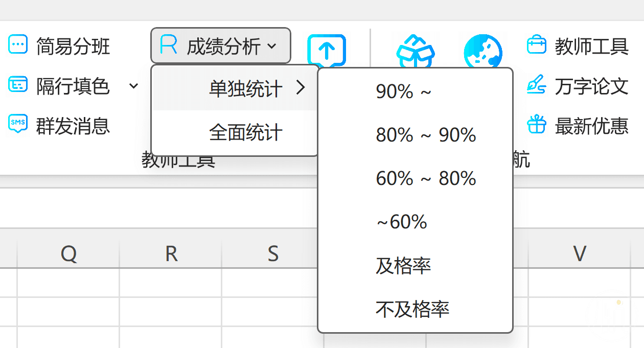Select 及格率 statistic
The height and width of the screenshot is (348, 644).
tap(403, 266)
